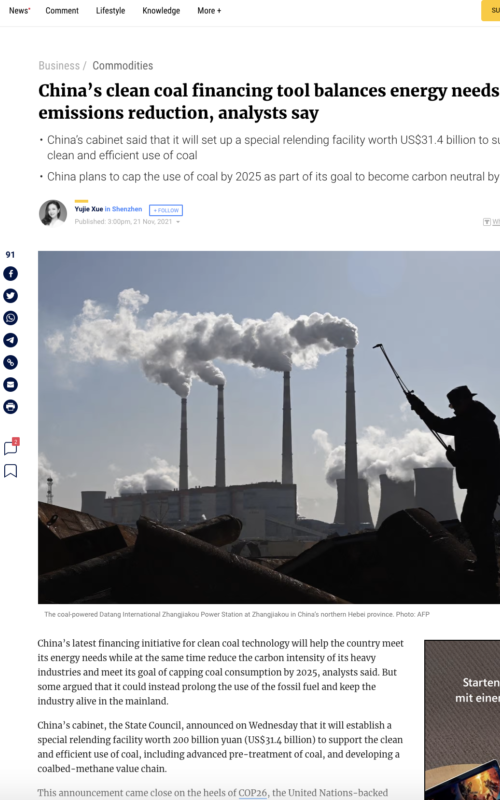Screen dimensions: 500x800
Task: Open Yujie Xue author photo
Action: point(53,213)
